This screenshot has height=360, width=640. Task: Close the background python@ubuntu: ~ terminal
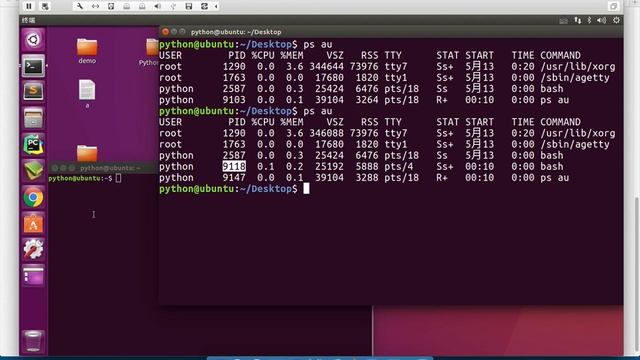click(55, 168)
